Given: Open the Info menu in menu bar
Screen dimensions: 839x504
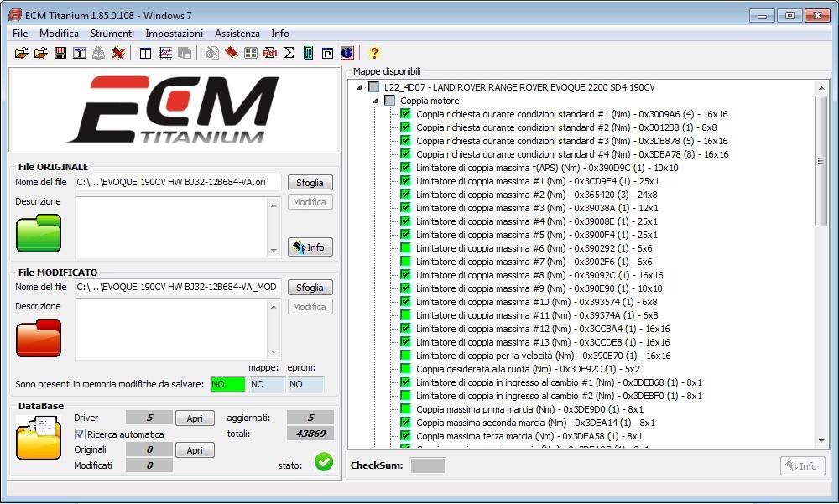Looking at the screenshot, I should [280, 34].
